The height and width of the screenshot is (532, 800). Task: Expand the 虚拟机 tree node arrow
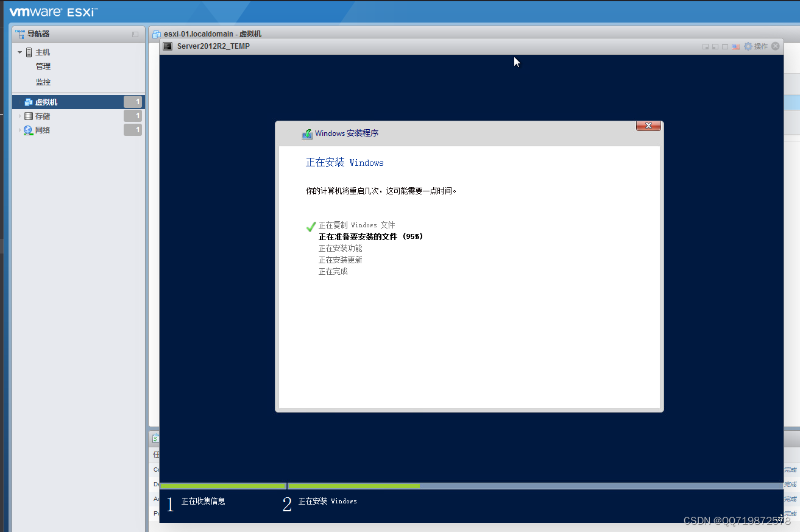point(20,102)
